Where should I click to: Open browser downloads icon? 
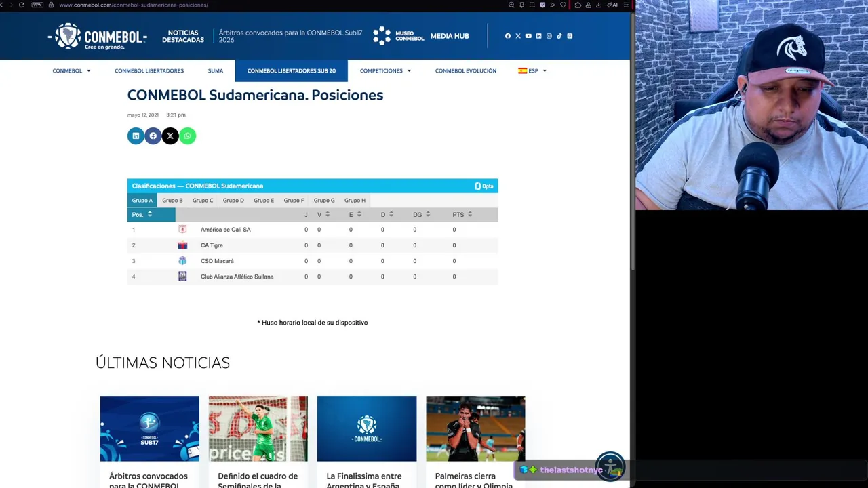coord(599,5)
